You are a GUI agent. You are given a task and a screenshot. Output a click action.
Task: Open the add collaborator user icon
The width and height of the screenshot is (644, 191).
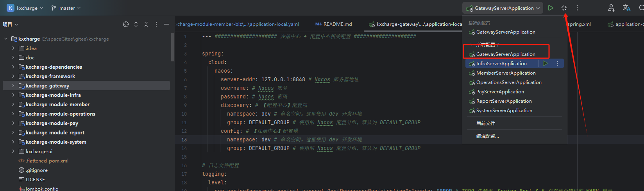(612, 8)
